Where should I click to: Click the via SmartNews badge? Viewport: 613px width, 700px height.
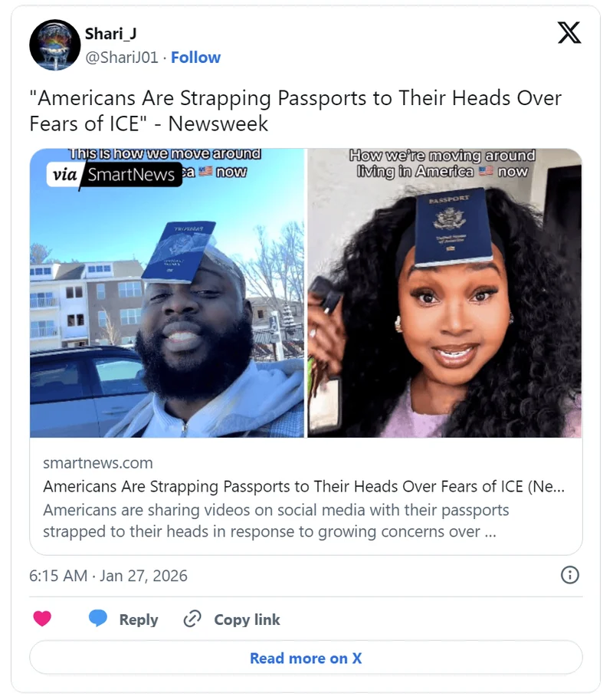[x=114, y=175]
